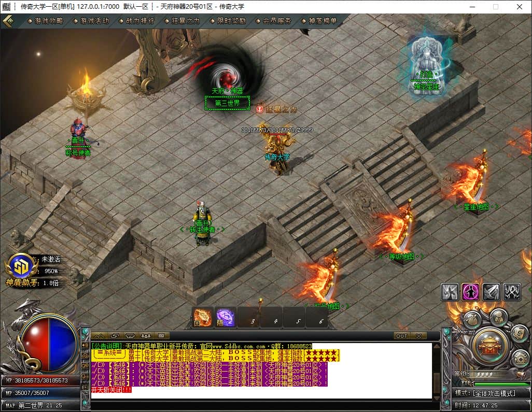Toggle chat sound speaker icon
This screenshot has height=412, width=532.
85,346
